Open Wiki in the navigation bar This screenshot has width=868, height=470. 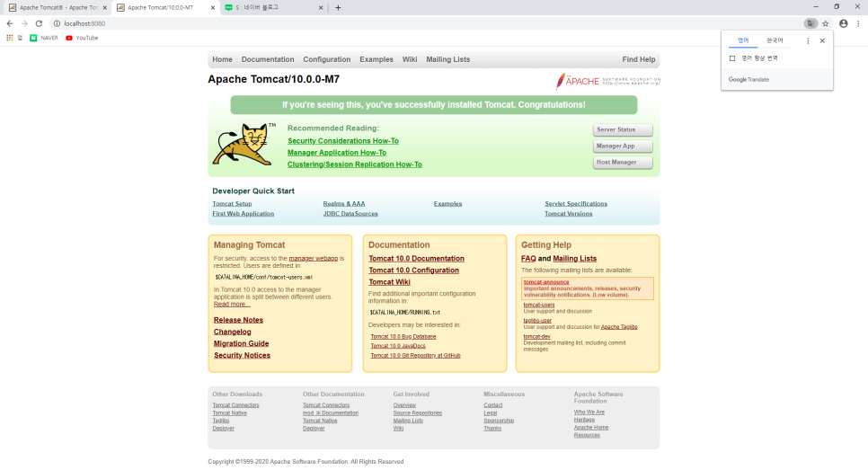coord(410,59)
